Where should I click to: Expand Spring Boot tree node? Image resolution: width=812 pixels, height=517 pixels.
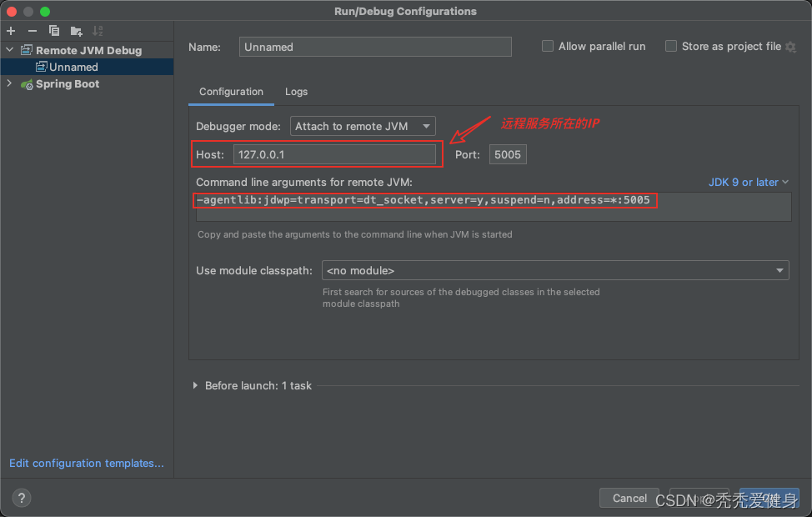tap(9, 83)
